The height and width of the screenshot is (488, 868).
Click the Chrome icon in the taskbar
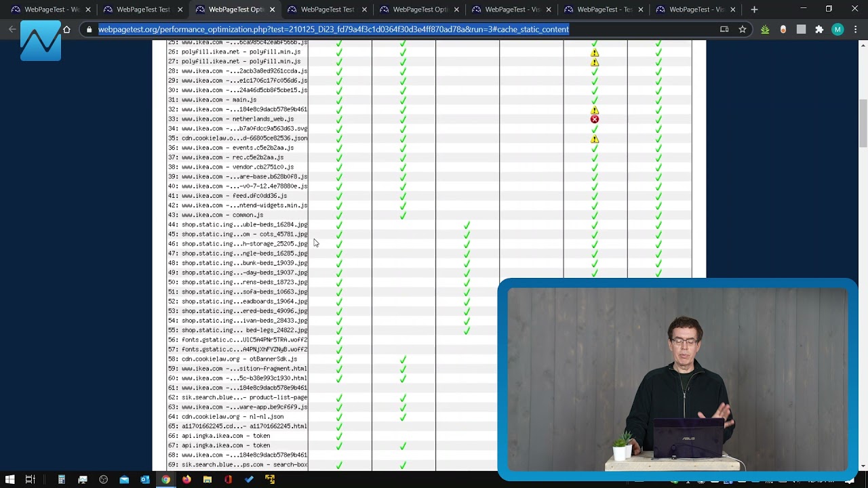click(x=165, y=479)
